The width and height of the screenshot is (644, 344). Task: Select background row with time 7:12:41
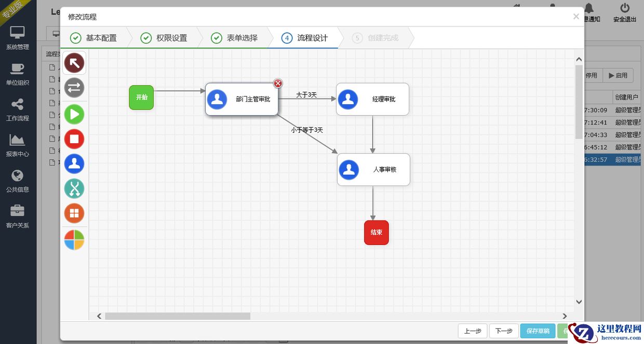613,122
